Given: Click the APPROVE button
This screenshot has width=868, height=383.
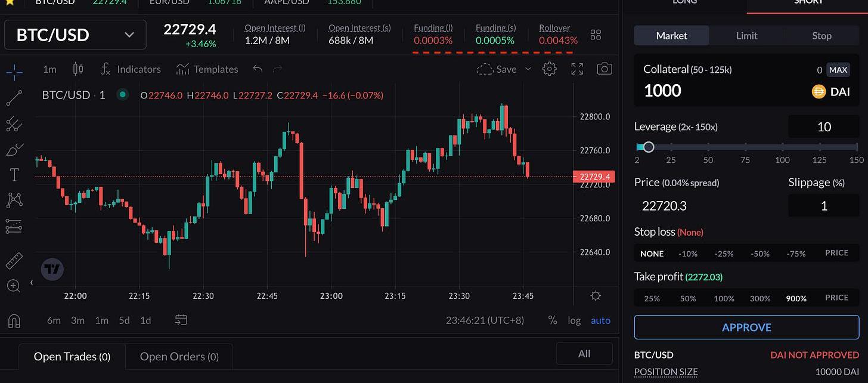Looking at the screenshot, I should point(746,328).
